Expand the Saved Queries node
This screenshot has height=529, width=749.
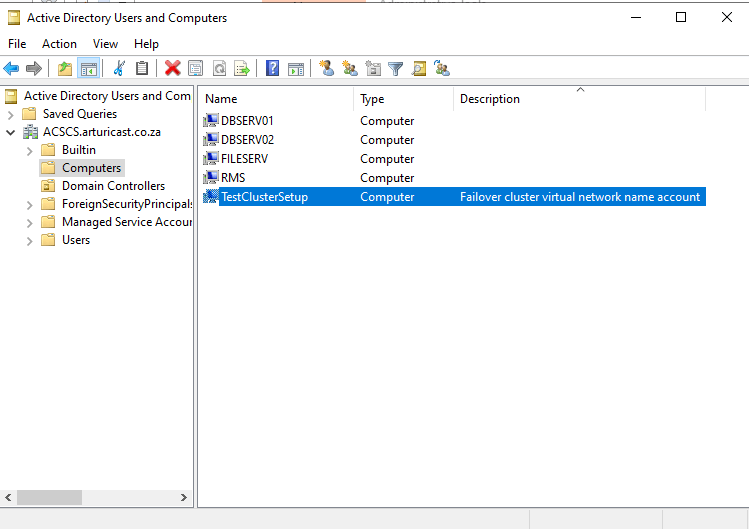[x=11, y=115]
